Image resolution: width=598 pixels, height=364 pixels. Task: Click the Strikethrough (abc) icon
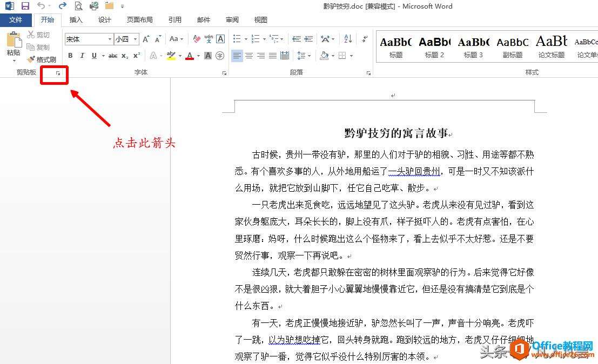coord(113,56)
